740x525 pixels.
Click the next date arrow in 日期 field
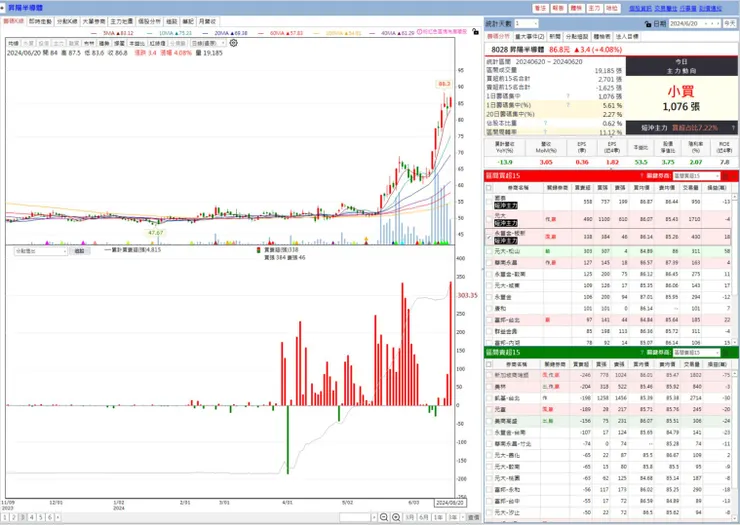click(718, 24)
